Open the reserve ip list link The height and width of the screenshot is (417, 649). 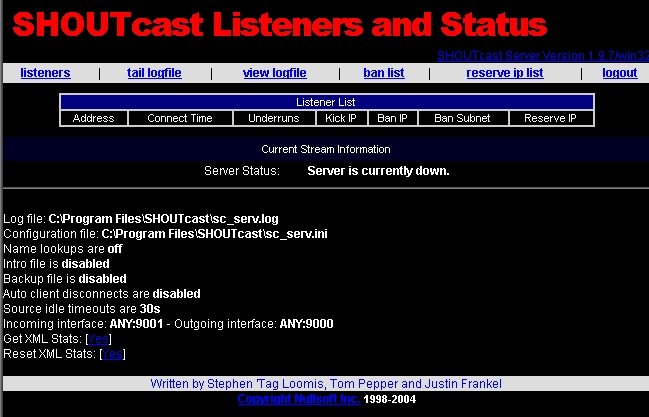pos(505,73)
